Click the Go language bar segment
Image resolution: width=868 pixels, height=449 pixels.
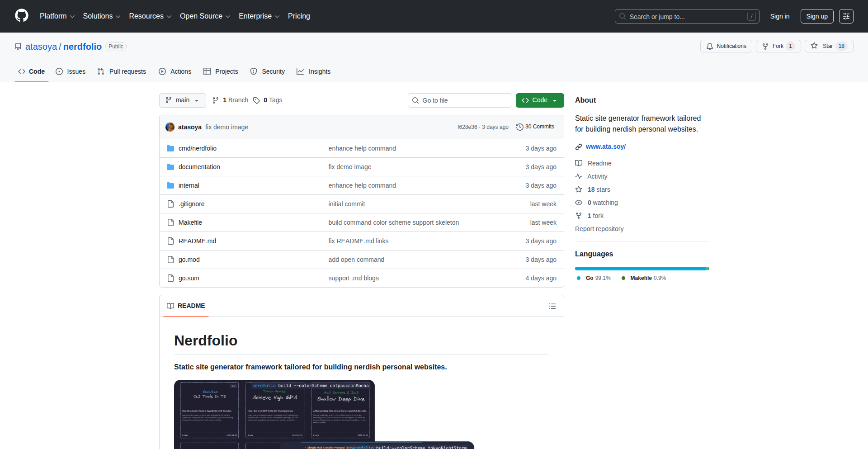pos(640,269)
